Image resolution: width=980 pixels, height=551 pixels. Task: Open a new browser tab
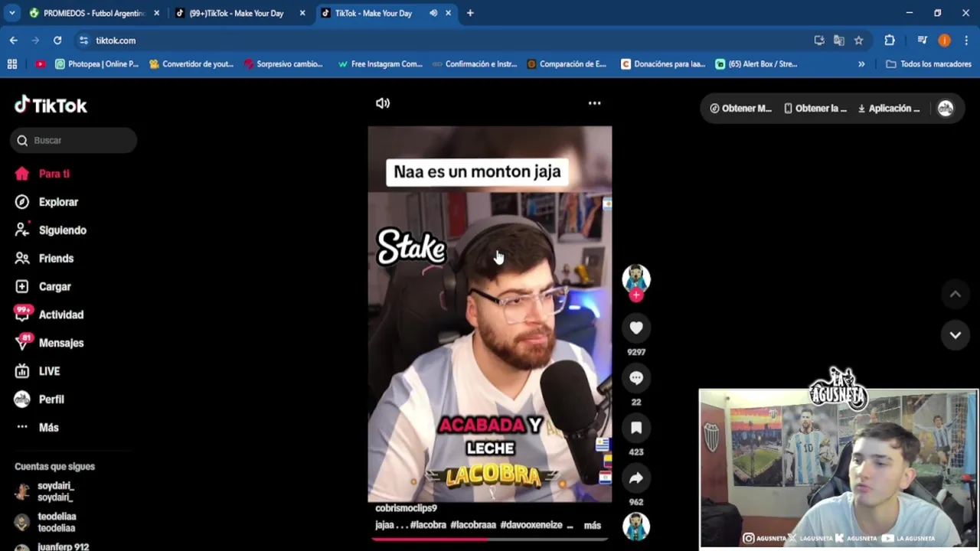(x=470, y=13)
